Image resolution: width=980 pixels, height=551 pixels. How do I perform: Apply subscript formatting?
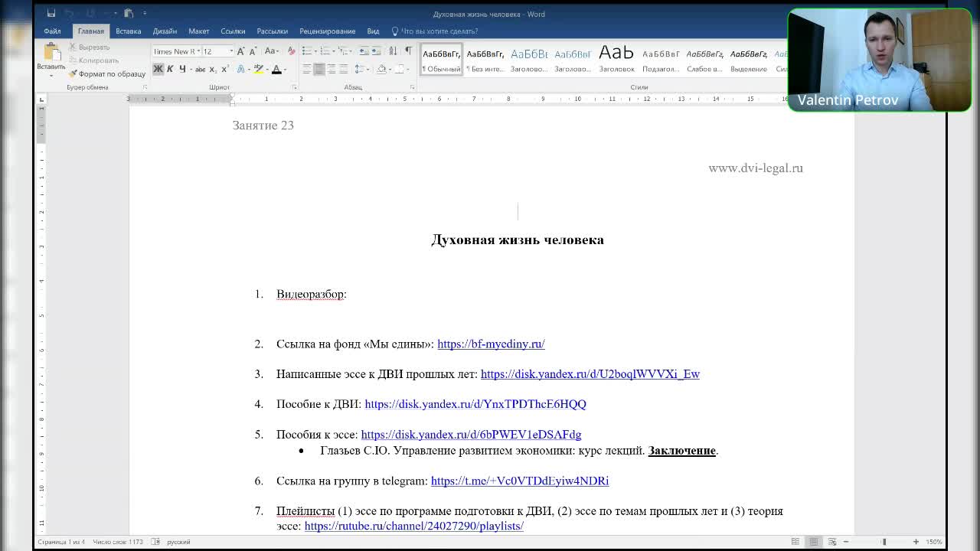click(x=213, y=69)
